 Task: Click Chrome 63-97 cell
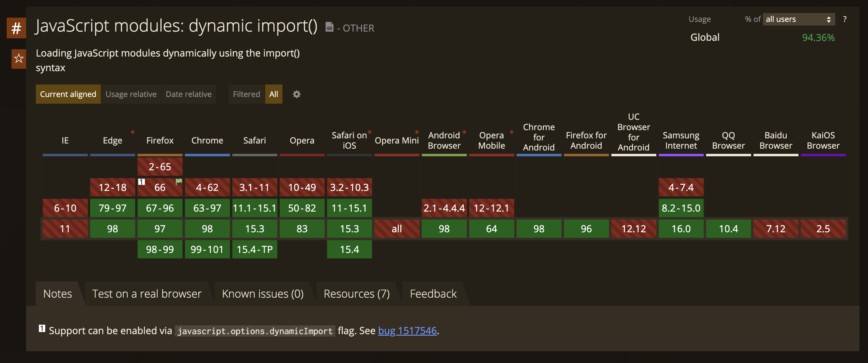coord(207,208)
